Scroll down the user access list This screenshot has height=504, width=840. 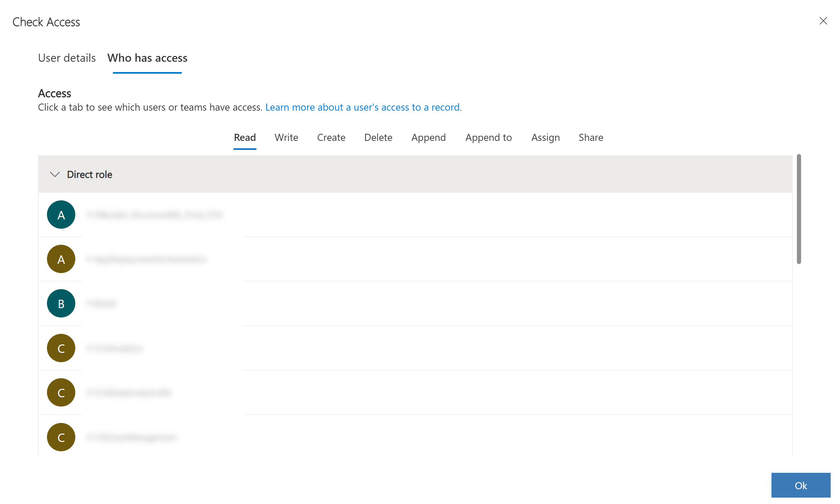click(x=801, y=360)
